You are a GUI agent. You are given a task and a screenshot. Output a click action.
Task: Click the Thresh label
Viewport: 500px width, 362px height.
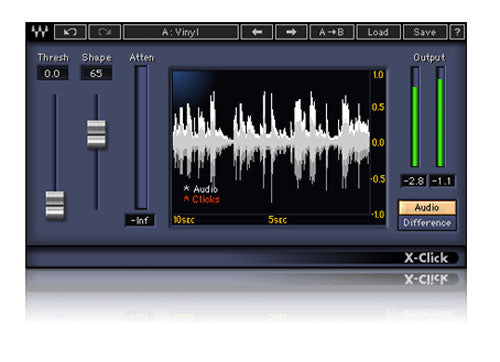pos(53,58)
